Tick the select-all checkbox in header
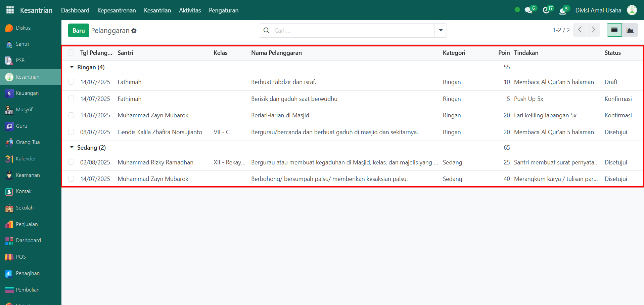 point(71,52)
